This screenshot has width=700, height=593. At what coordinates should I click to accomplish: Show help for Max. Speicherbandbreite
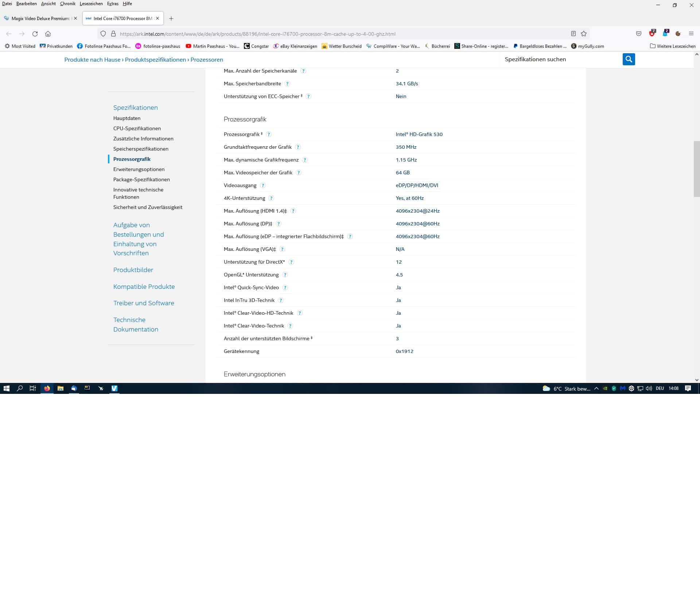coord(287,84)
